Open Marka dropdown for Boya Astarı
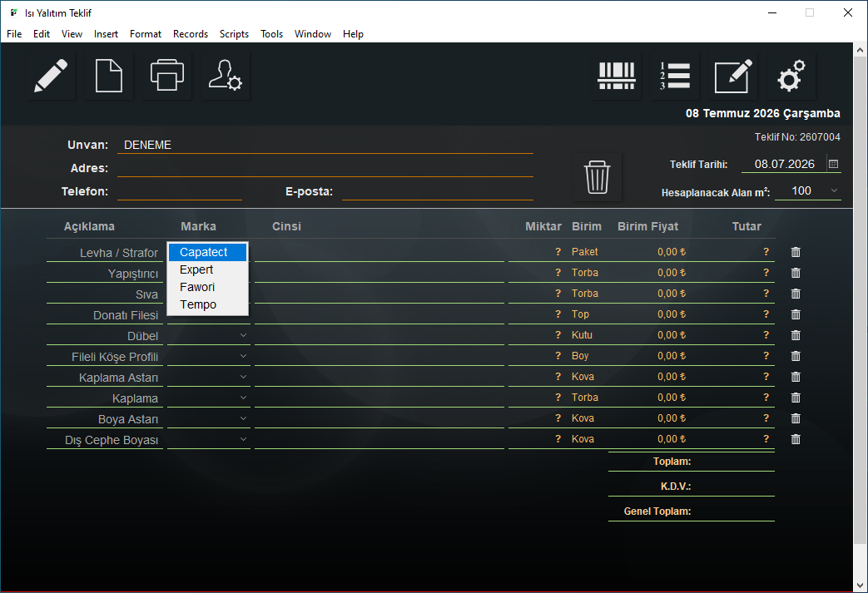 [x=243, y=418]
